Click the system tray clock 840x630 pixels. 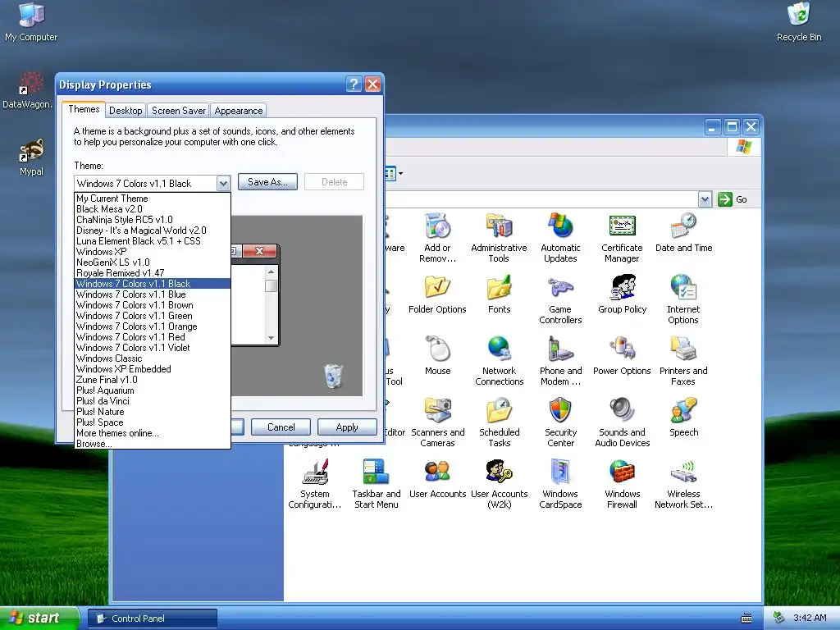coord(810,618)
